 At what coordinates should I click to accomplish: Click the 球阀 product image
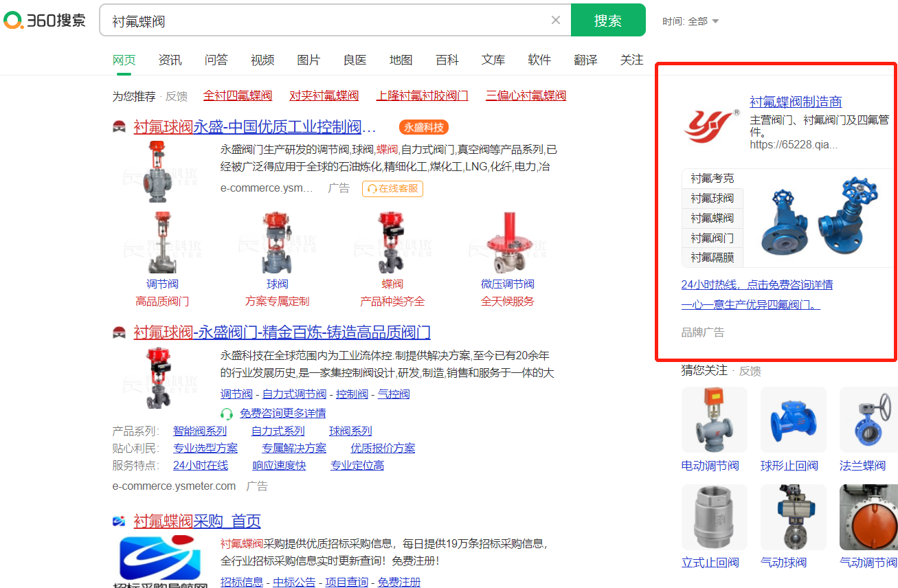(x=278, y=242)
